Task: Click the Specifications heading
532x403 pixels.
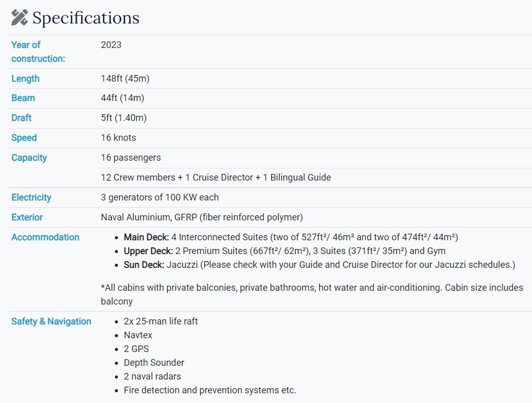Action: pyautogui.click(x=86, y=18)
